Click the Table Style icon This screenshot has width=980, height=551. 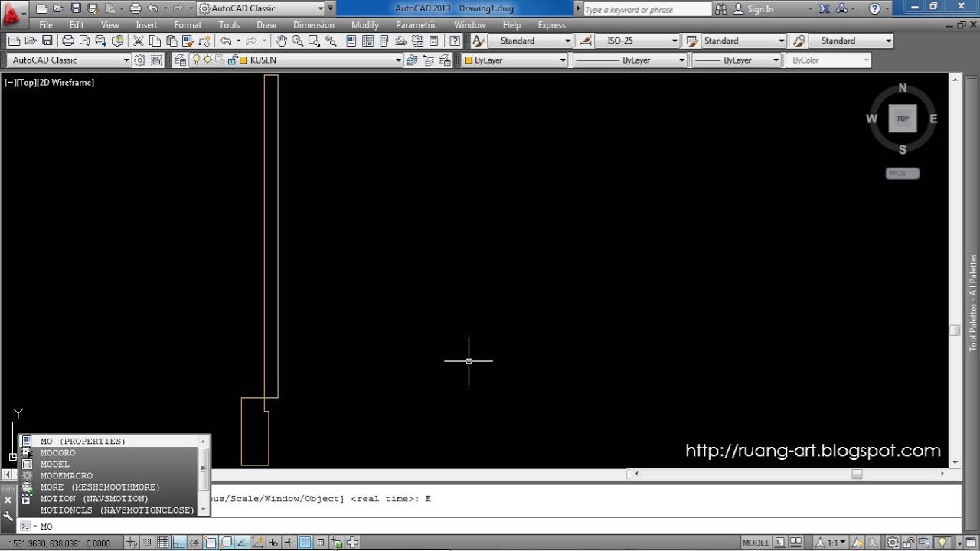(691, 41)
